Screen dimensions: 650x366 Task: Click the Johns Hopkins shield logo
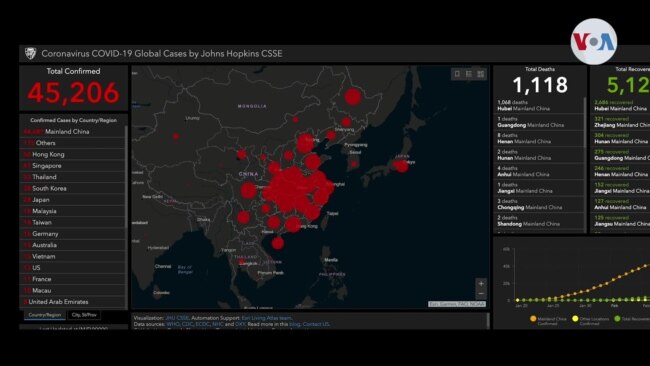tap(31, 53)
